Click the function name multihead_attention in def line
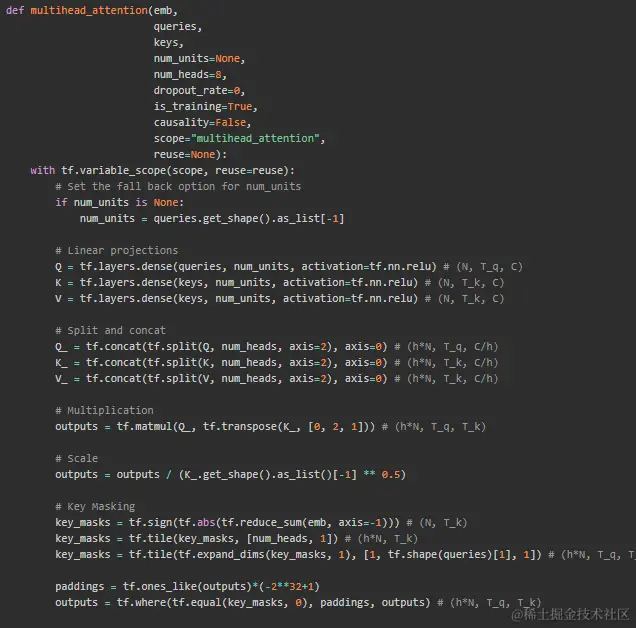The image size is (636, 628). (89, 11)
